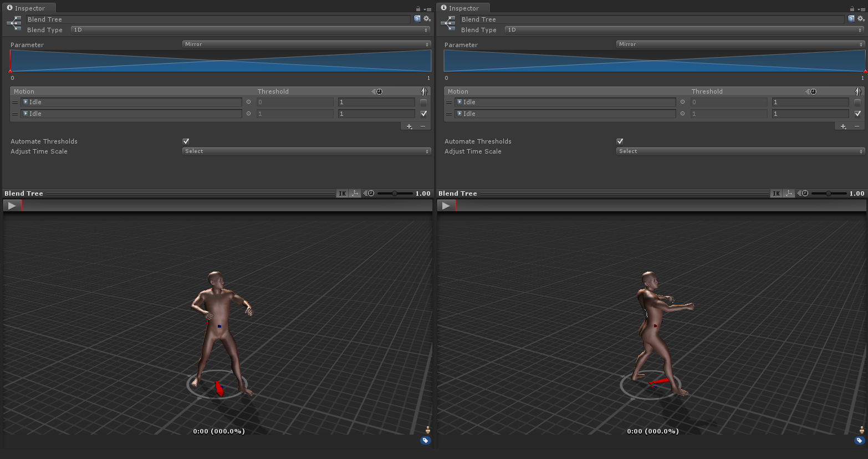Open the left Inspector panel options menu icon
This screenshot has height=459, width=868.
427,9
